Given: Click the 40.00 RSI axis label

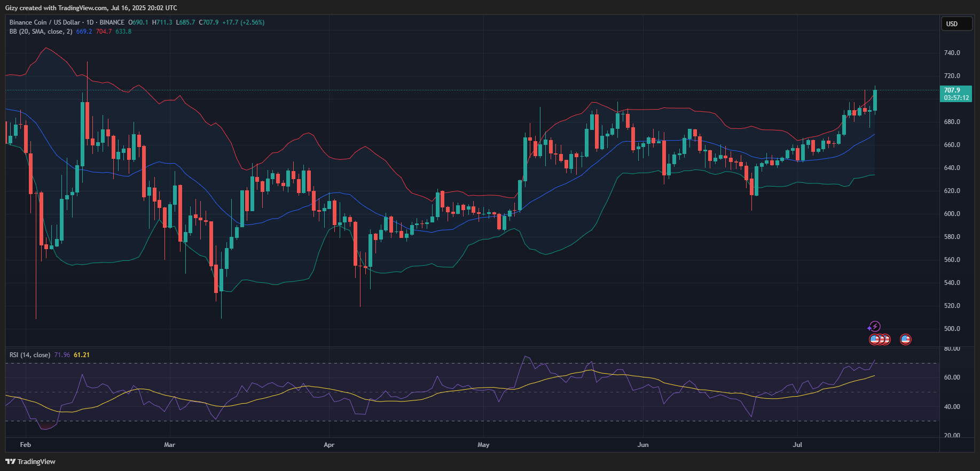Looking at the screenshot, I should [x=953, y=407].
